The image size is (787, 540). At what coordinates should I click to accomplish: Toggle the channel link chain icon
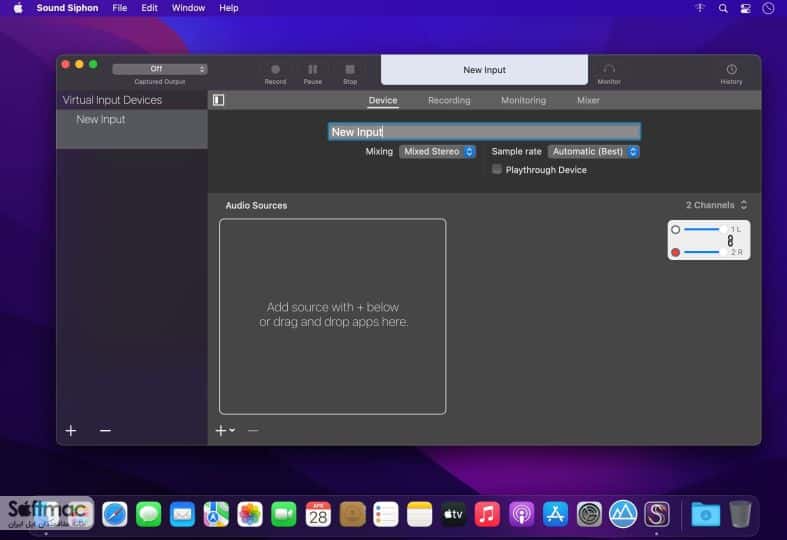[x=730, y=241]
